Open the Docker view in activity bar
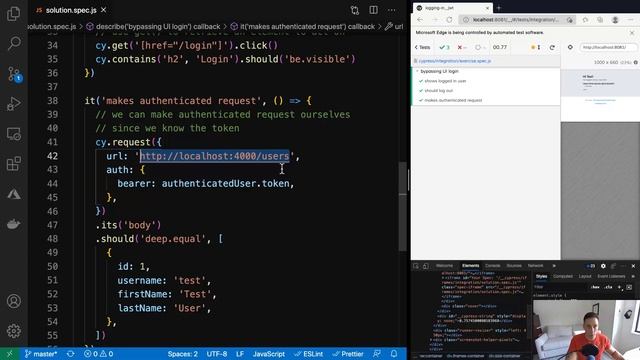640x360 pixels. coord(13,224)
